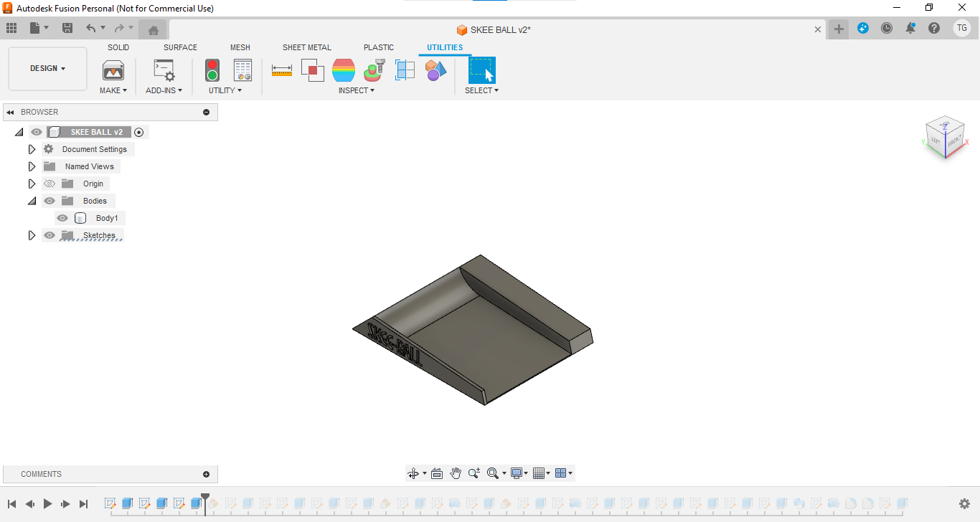Image resolution: width=980 pixels, height=522 pixels.
Task: Select the Section Analysis tool
Action: tap(405, 70)
